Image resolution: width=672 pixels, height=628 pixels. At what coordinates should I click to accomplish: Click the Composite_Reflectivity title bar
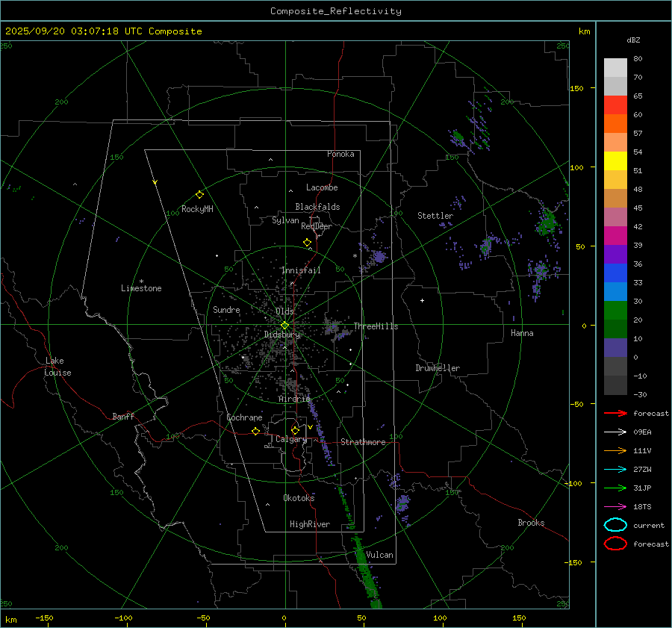335,10
